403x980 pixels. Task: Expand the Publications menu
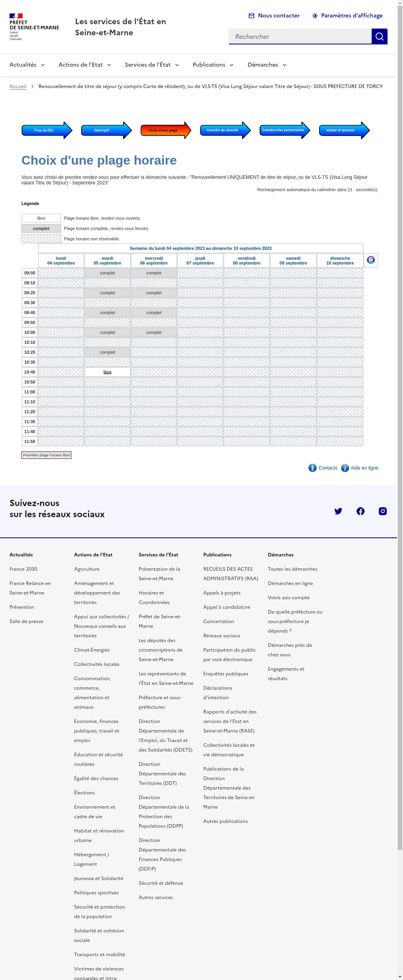(x=213, y=65)
